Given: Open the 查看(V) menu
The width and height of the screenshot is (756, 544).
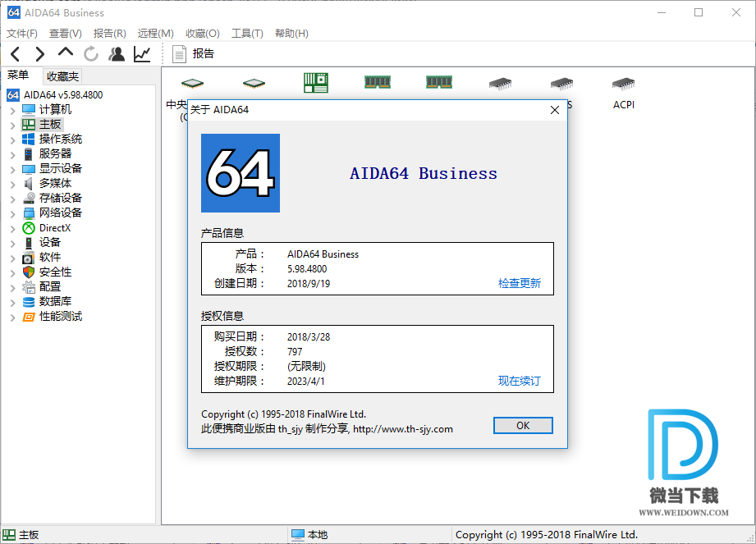Looking at the screenshot, I should click(66, 34).
